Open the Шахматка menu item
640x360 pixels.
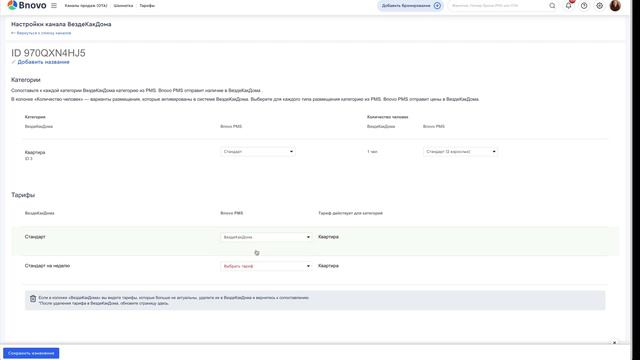[x=123, y=6]
